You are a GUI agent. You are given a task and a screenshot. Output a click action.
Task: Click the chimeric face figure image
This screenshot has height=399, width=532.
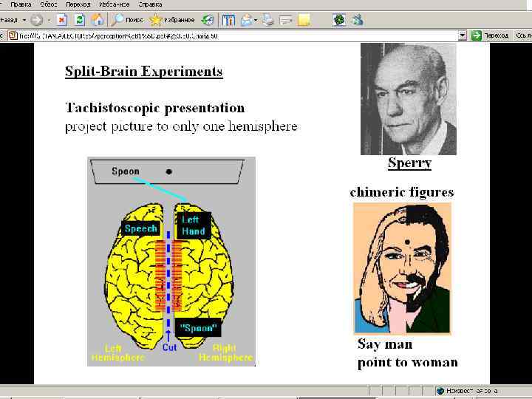pyautogui.click(x=403, y=268)
